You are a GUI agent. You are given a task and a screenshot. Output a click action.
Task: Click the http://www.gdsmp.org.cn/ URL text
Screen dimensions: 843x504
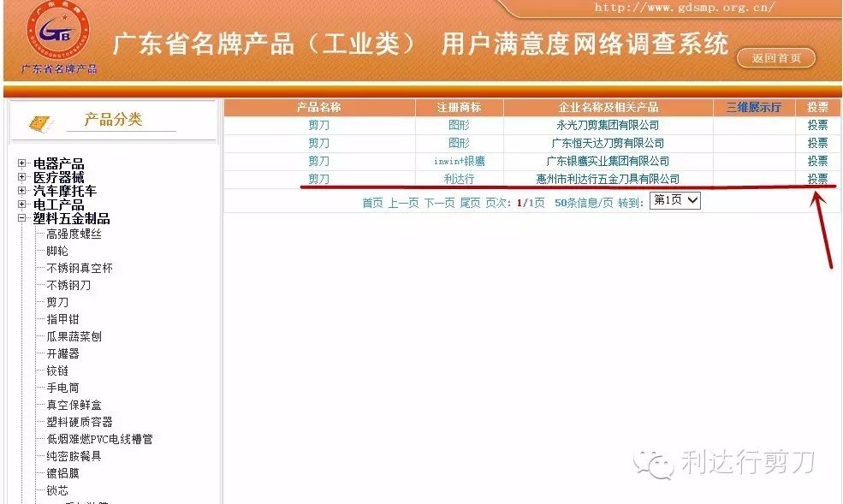click(x=684, y=8)
